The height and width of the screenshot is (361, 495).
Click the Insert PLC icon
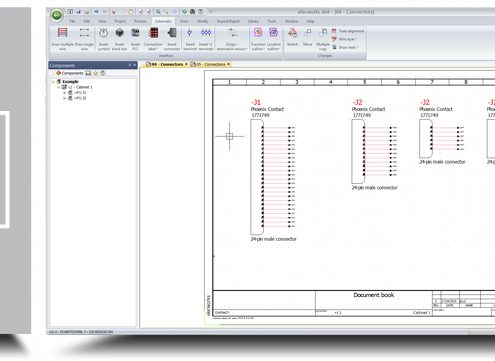(x=135, y=39)
